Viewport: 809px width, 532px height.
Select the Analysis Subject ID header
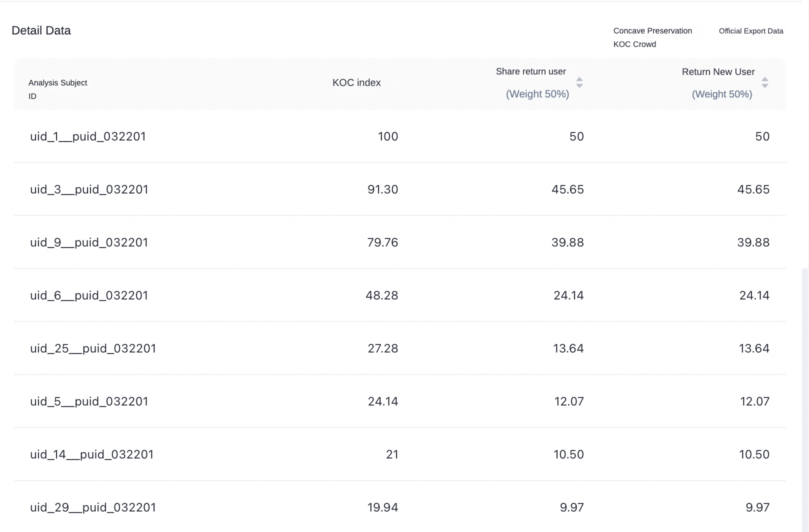[x=57, y=89]
